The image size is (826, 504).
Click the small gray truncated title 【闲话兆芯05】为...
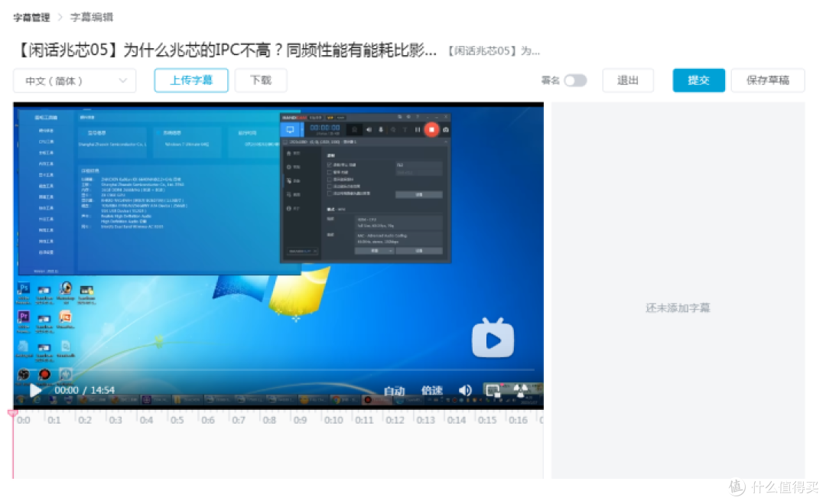(493, 51)
